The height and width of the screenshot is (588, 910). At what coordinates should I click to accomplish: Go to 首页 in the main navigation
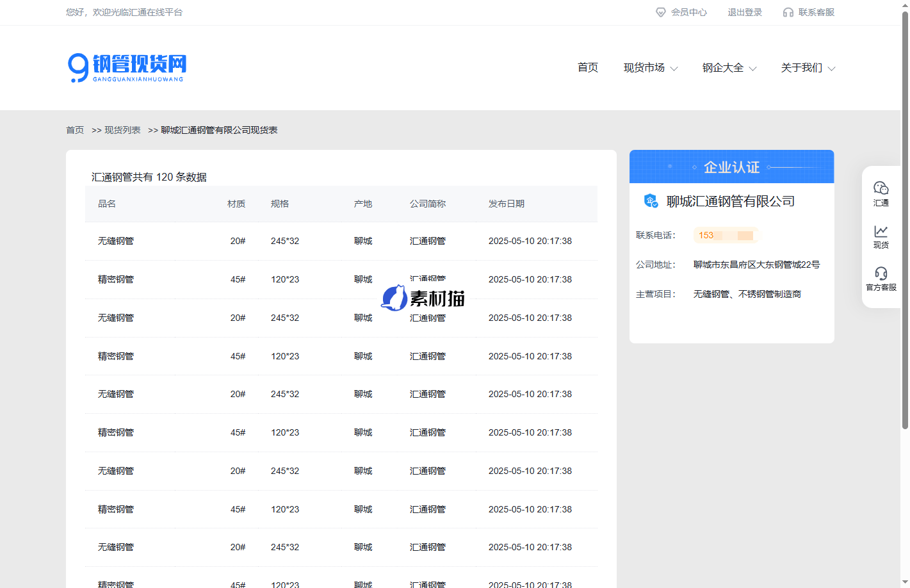point(587,68)
